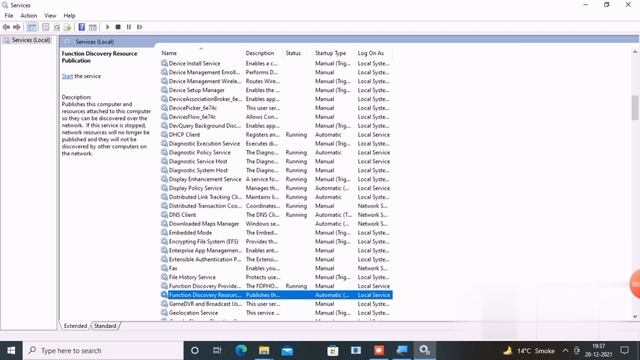640x360 pixels.
Task: Click the services list scroll-up arrow
Action: coord(635,52)
